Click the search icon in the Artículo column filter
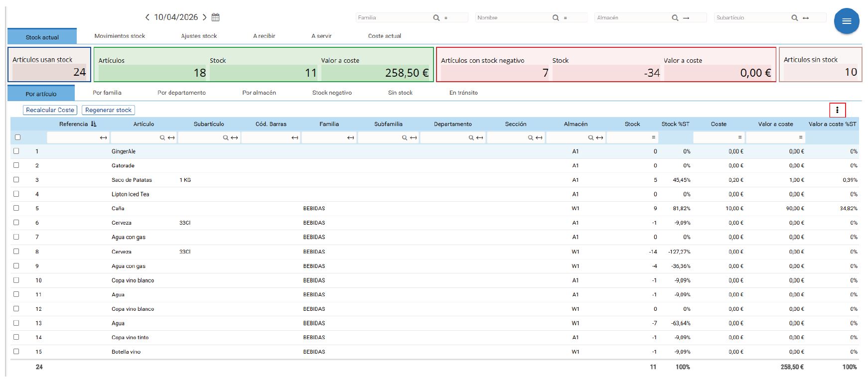The height and width of the screenshot is (385, 868). 162,137
